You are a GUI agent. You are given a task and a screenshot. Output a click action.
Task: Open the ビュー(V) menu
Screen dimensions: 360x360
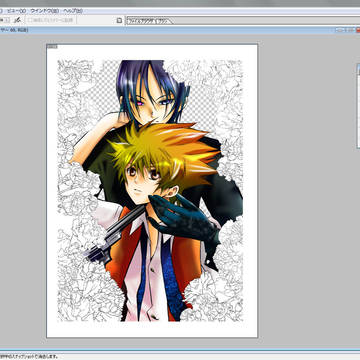tap(17, 11)
